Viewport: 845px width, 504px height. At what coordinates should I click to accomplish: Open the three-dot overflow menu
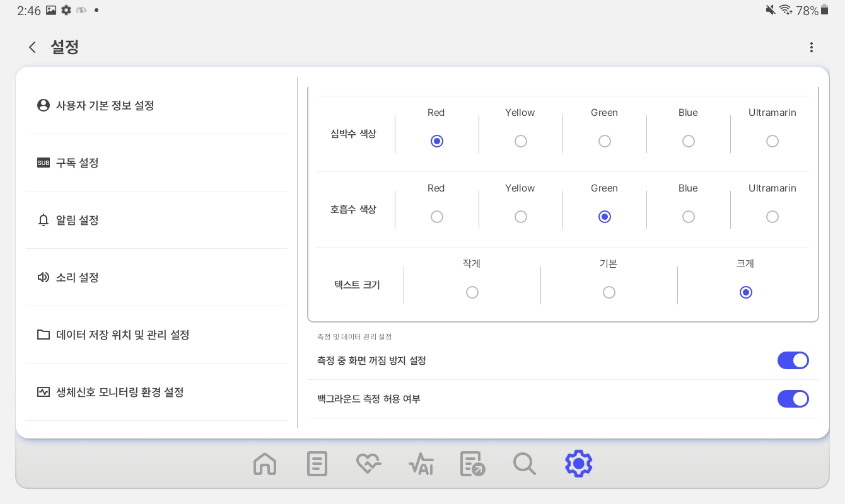click(812, 47)
